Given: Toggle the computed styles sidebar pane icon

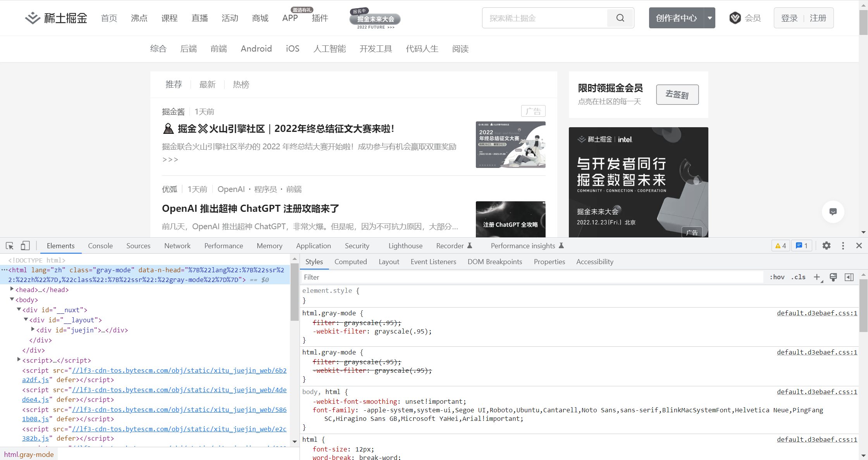Looking at the screenshot, I should pyautogui.click(x=849, y=277).
